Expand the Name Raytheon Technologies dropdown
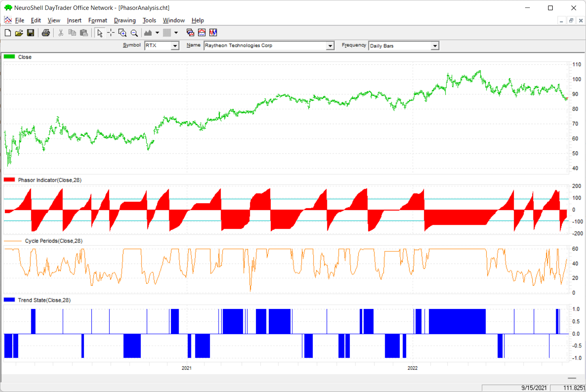The width and height of the screenshot is (586, 392). pos(330,46)
